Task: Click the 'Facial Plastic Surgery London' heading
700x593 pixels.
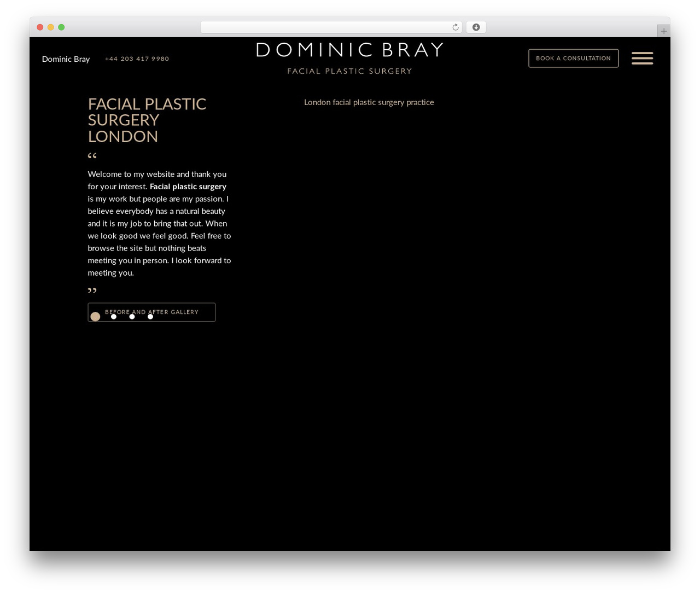Action: point(147,120)
